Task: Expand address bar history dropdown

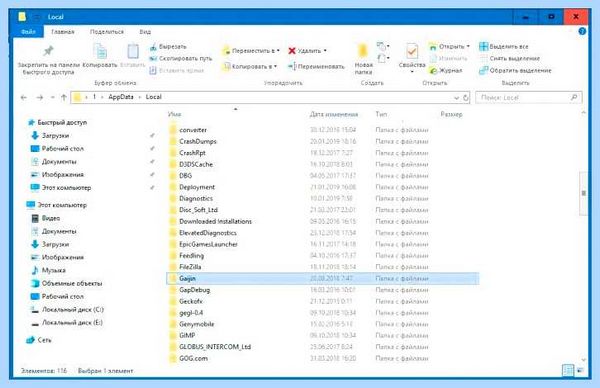Action: coord(456,98)
